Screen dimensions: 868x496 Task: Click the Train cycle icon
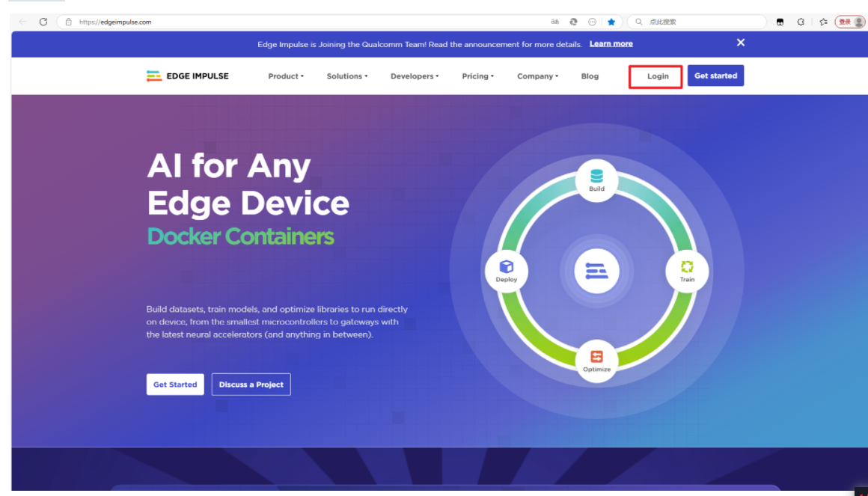click(687, 271)
